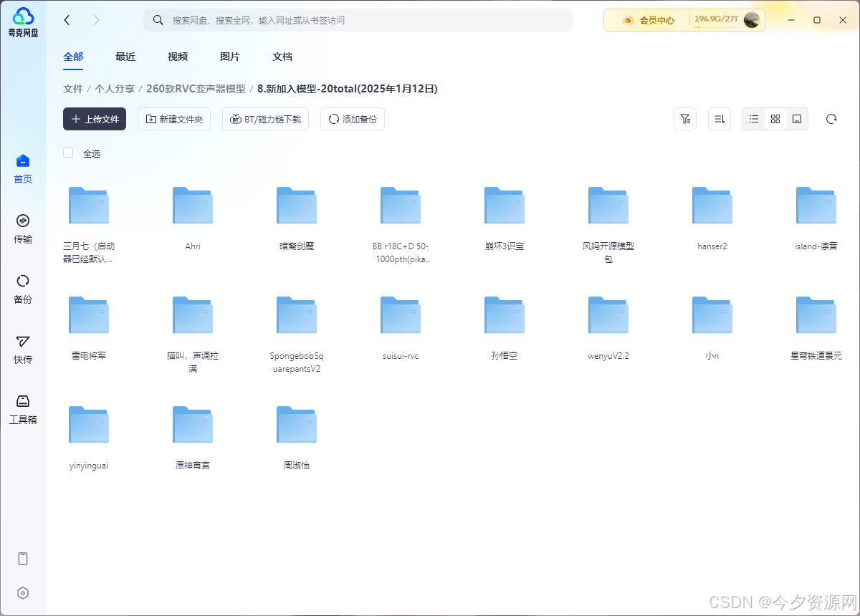Open the suisui-rvc folder icon
Image resolution: width=860 pixels, height=616 pixels.
click(x=401, y=315)
